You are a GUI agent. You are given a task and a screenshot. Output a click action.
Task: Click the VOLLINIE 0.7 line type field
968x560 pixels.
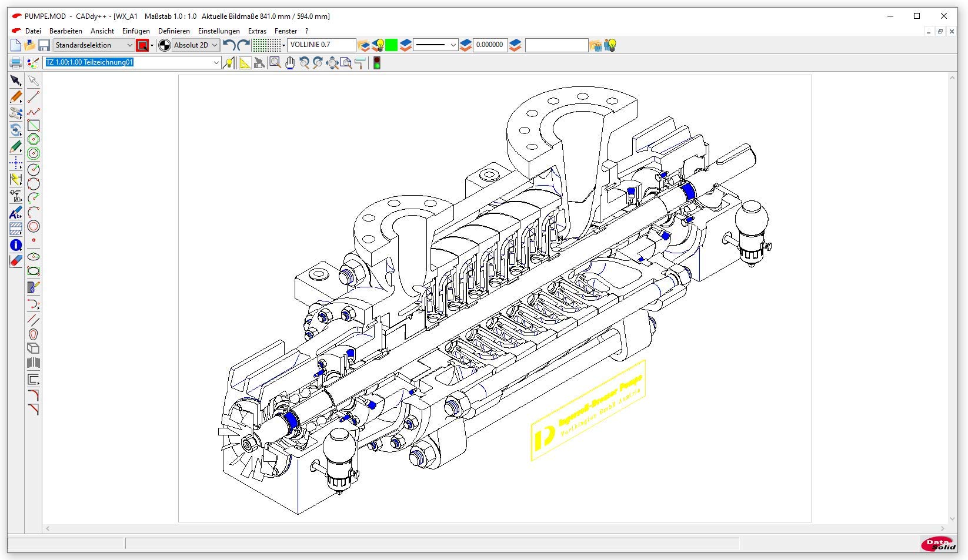[322, 45]
